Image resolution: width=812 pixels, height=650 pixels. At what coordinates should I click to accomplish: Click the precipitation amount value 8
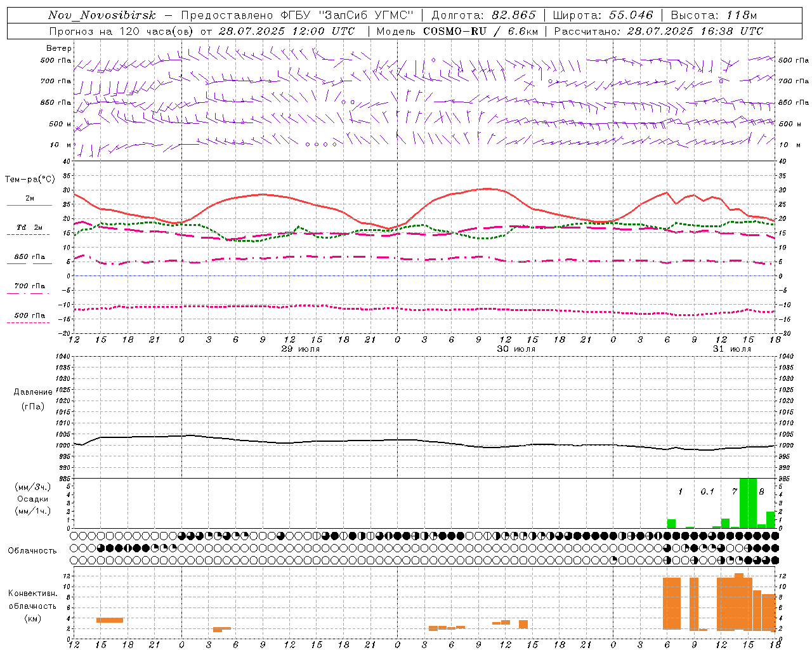click(x=761, y=491)
